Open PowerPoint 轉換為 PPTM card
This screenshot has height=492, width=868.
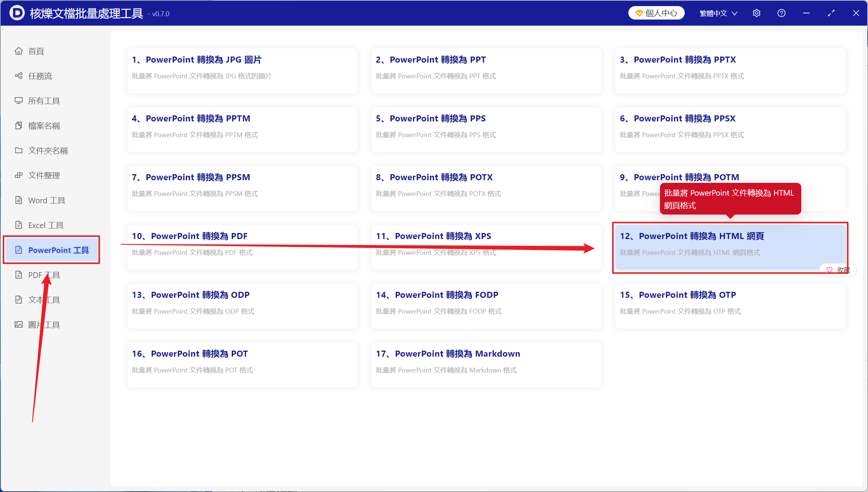(x=242, y=130)
